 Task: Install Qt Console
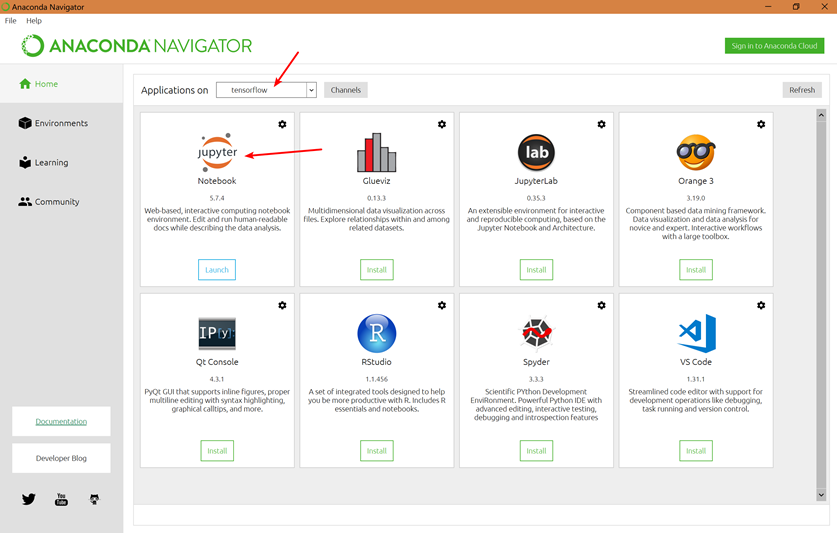tap(217, 451)
